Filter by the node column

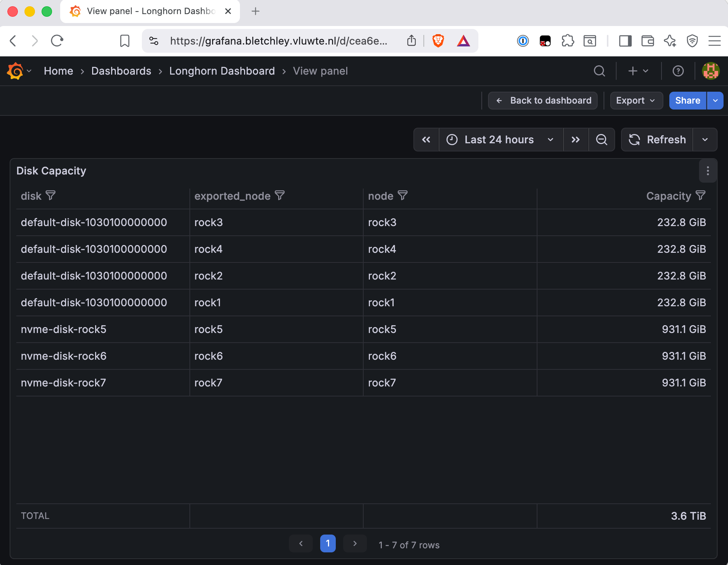(403, 195)
